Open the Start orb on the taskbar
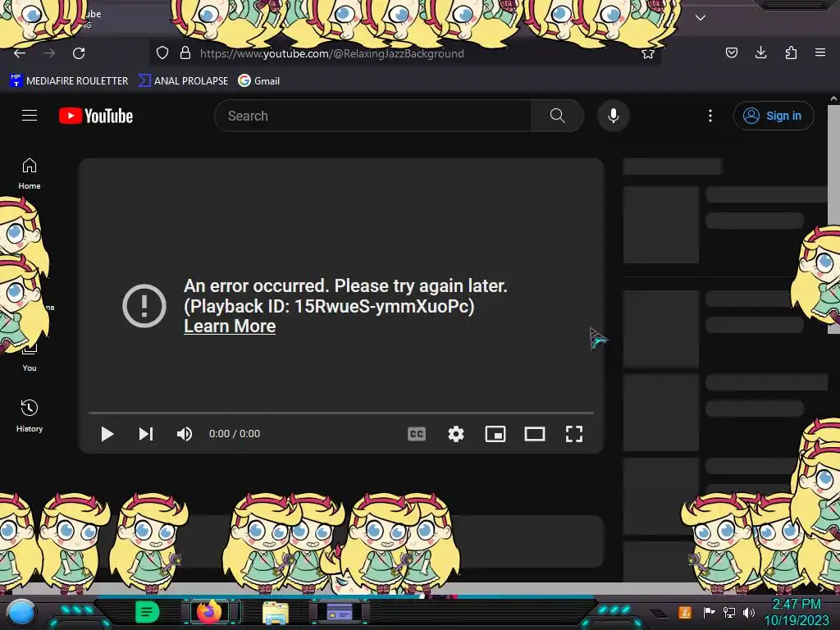Viewport: 840px width, 630px height. (x=21, y=613)
